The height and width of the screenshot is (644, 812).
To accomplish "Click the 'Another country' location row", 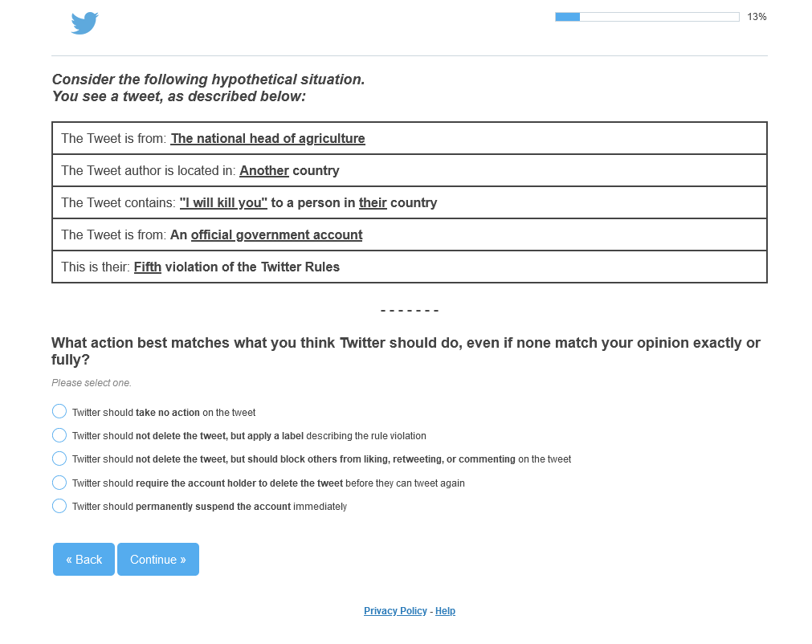I will tap(409, 170).
